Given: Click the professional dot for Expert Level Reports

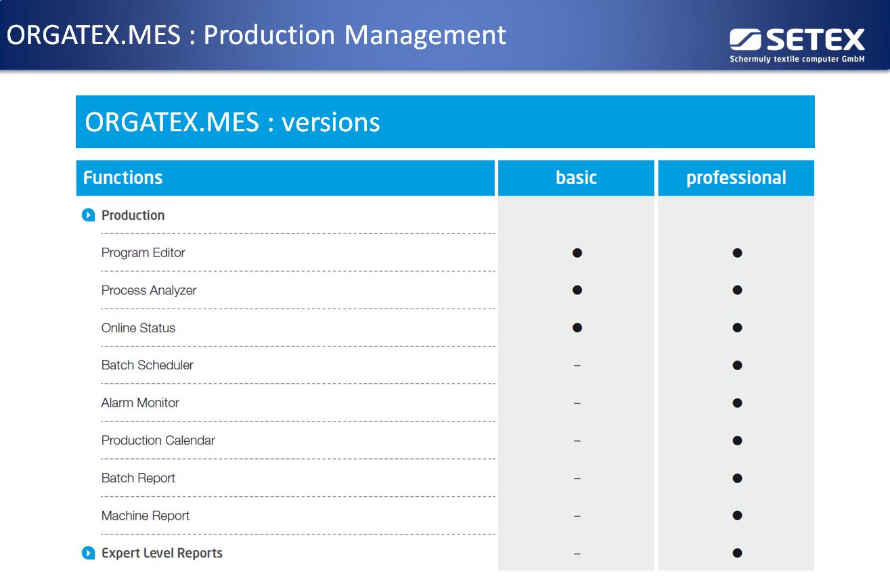Looking at the screenshot, I should tap(736, 553).
